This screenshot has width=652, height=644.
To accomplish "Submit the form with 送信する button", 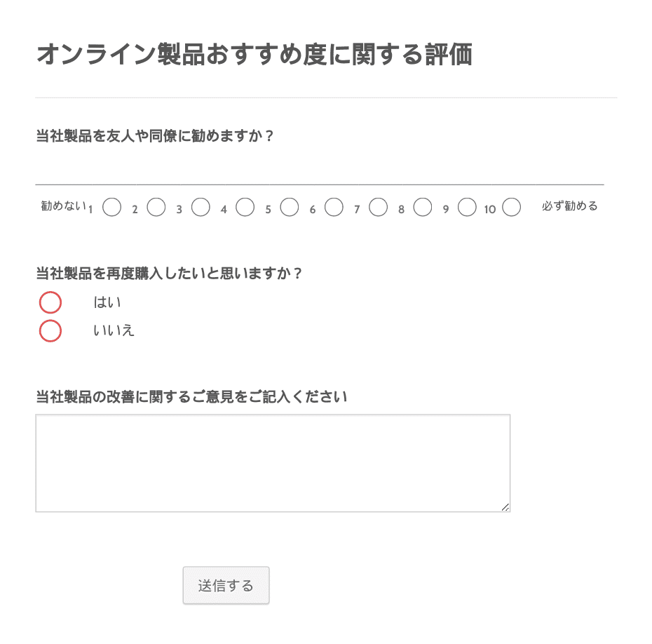I will coord(226,585).
